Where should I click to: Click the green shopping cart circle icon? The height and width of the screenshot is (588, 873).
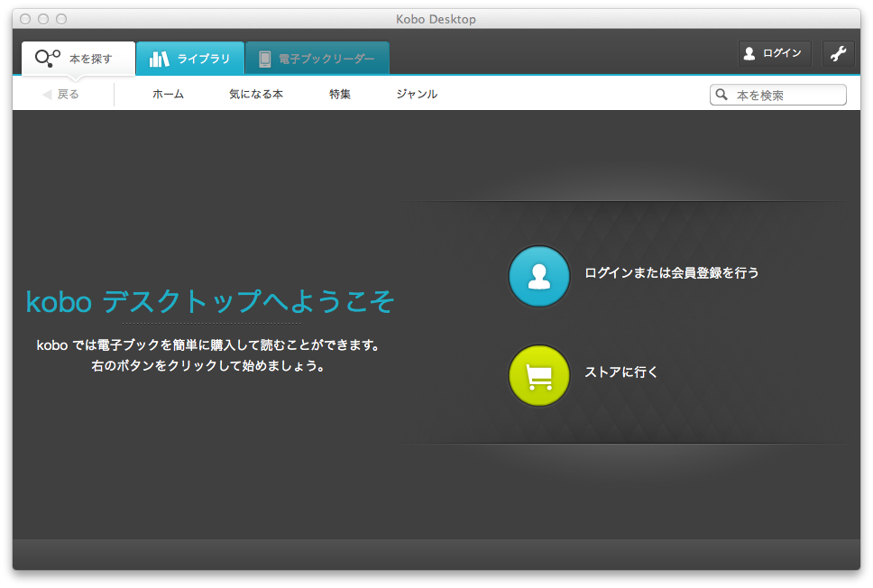(539, 375)
